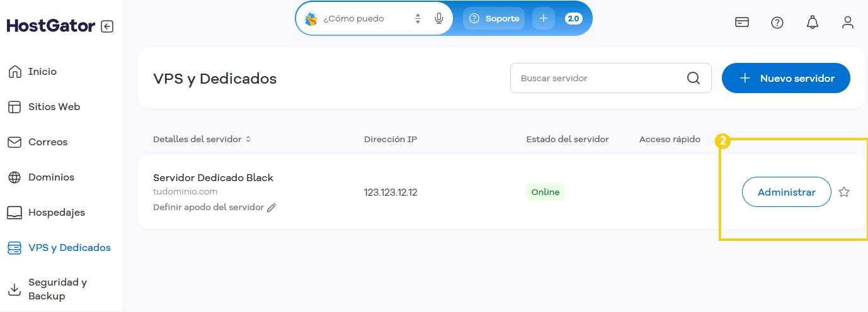Click the Nuevo servidor button

[786, 78]
